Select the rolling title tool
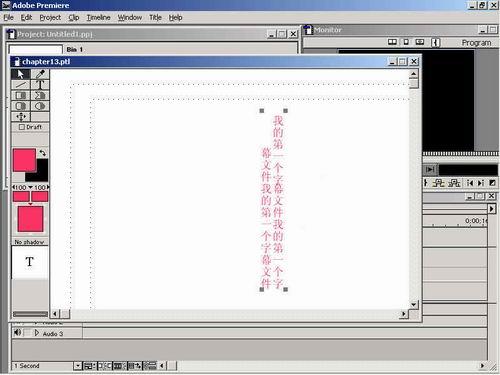 pos(21,117)
